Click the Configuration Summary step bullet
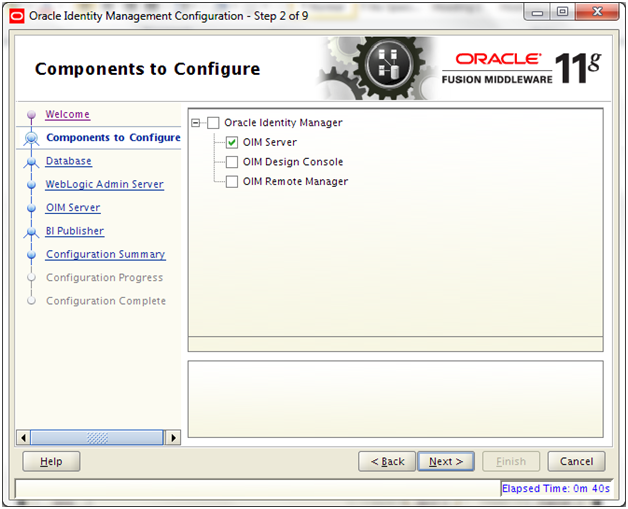 click(x=32, y=255)
